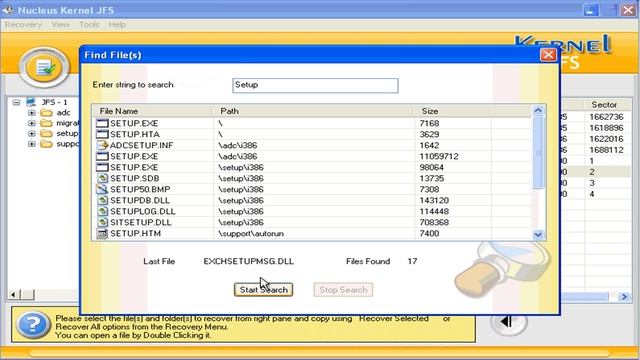Click the blue question mark help icon

pyautogui.click(x=33, y=325)
